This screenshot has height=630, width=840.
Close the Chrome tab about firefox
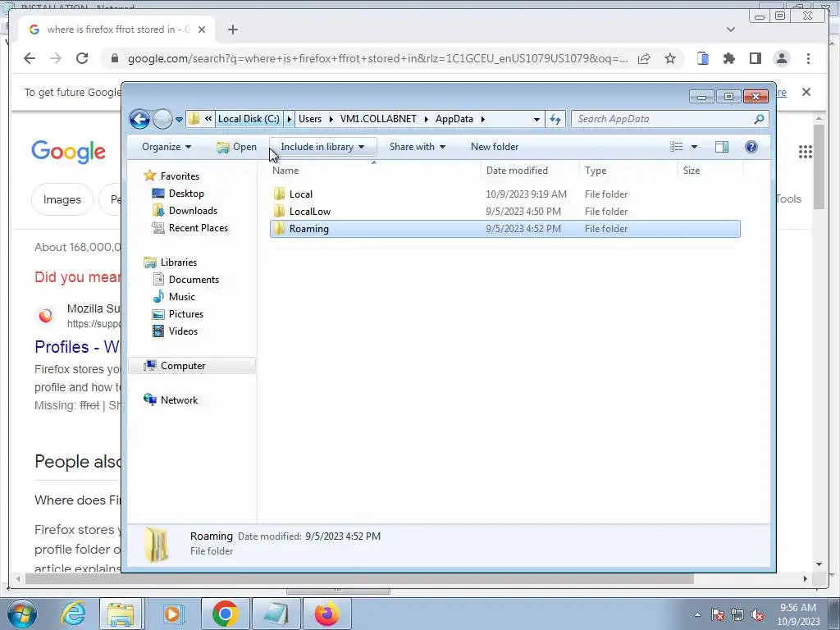[202, 30]
